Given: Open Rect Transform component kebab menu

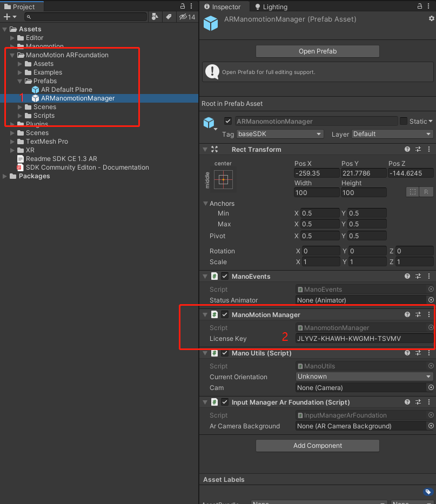Looking at the screenshot, I should click(x=429, y=149).
